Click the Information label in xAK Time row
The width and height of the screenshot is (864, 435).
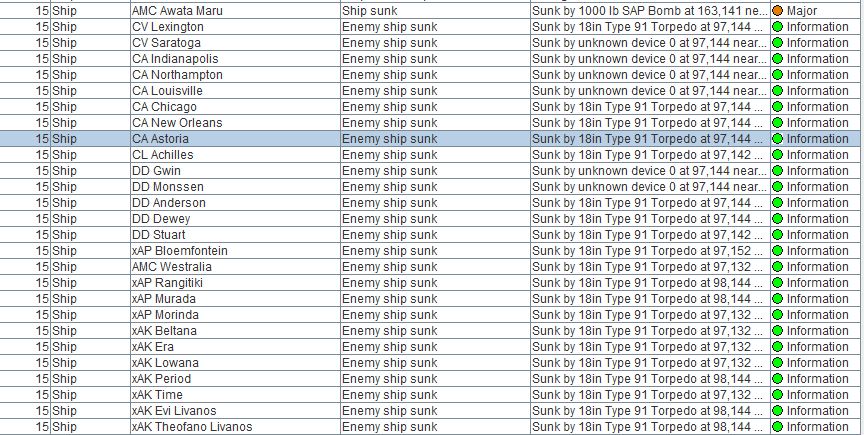(818, 394)
